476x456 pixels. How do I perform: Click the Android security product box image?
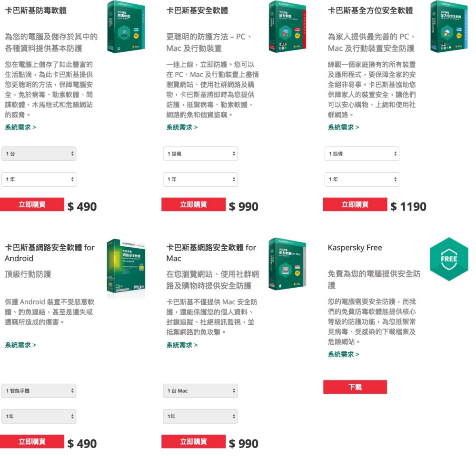tap(126, 266)
